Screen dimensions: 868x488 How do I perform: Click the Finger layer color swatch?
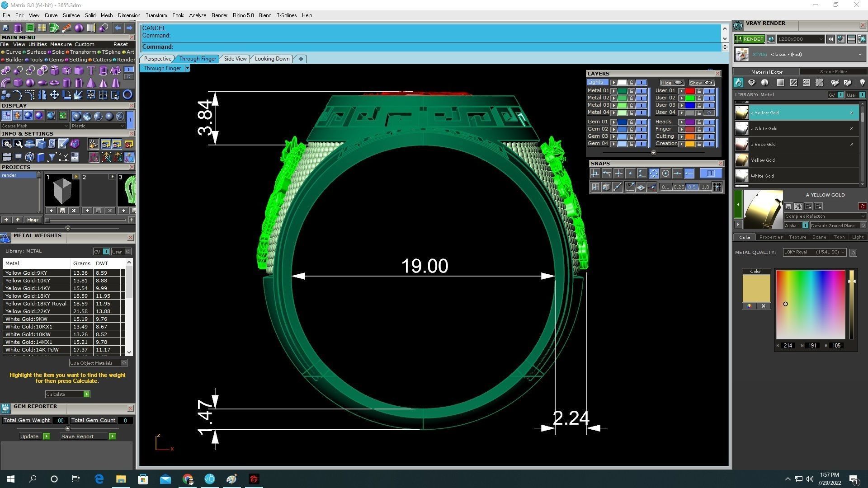point(689,129)
